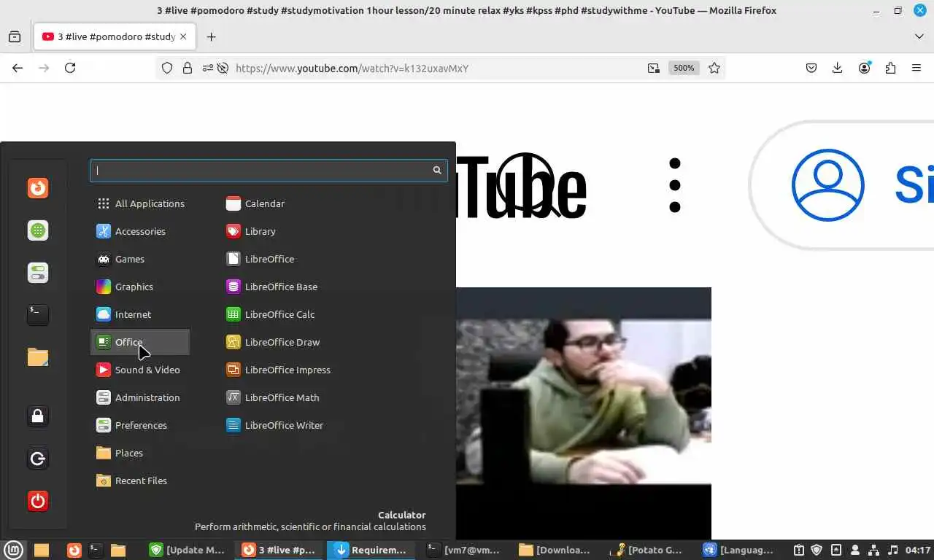Click the YouTube video player
The height and width of the screenshot is (560, 934).
(584, 413)
